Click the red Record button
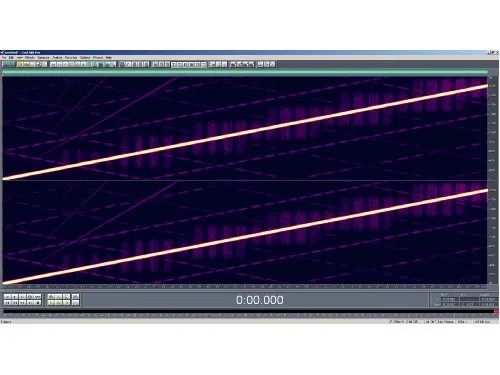 (38, 303)
